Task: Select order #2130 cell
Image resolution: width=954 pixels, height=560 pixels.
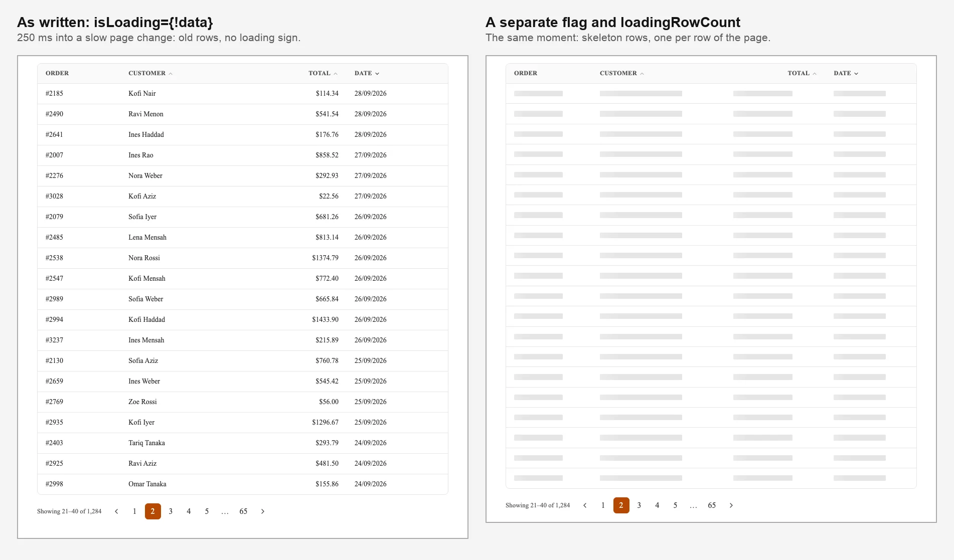Action: tap(54, 361)
